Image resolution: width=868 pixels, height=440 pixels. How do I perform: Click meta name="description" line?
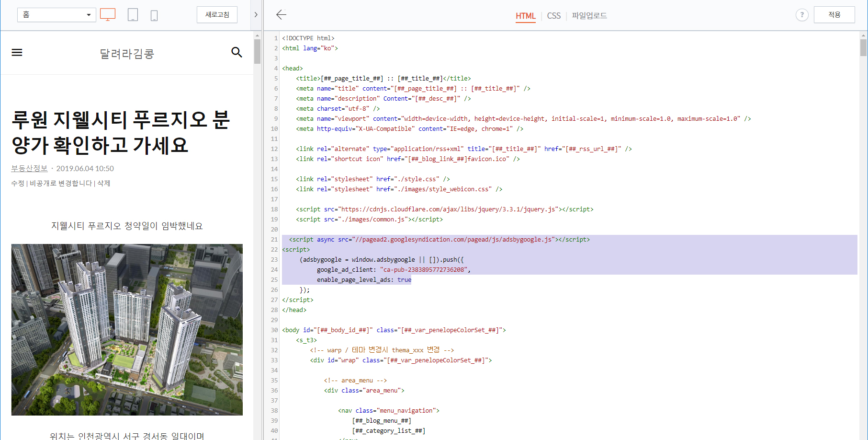click(383, 98)
